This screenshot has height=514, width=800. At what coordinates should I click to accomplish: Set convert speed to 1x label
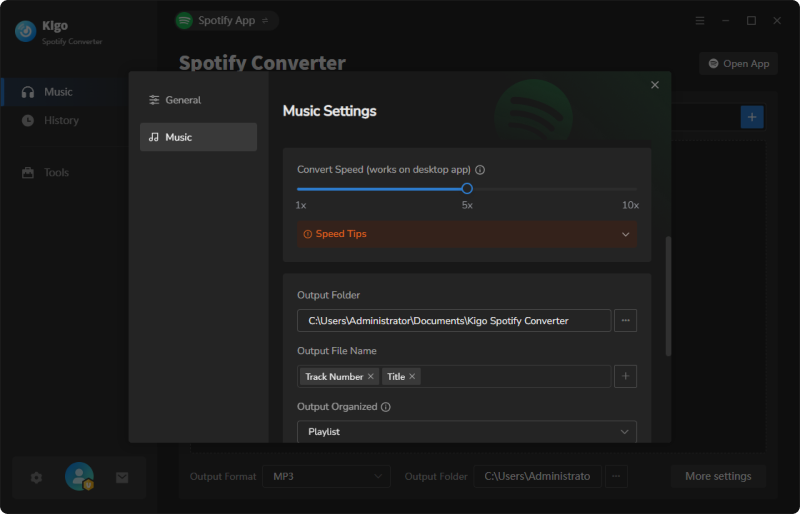tap(301, 205)
